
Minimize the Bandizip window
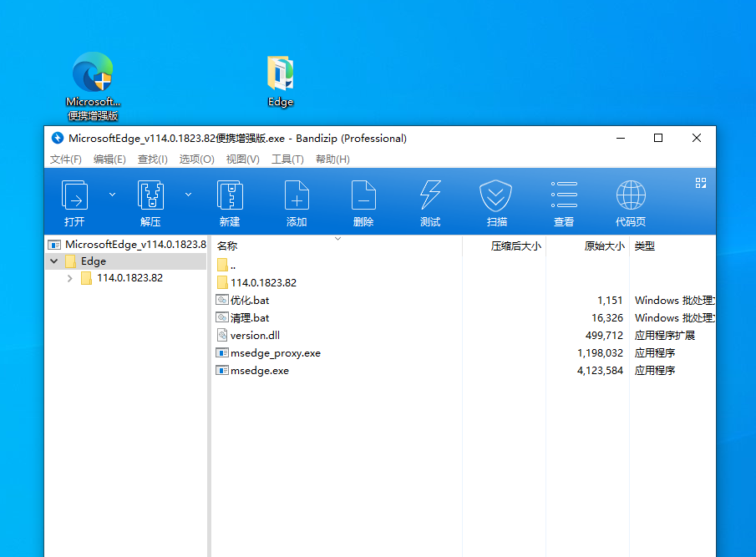pyautogui.click(x=621, y=139)
